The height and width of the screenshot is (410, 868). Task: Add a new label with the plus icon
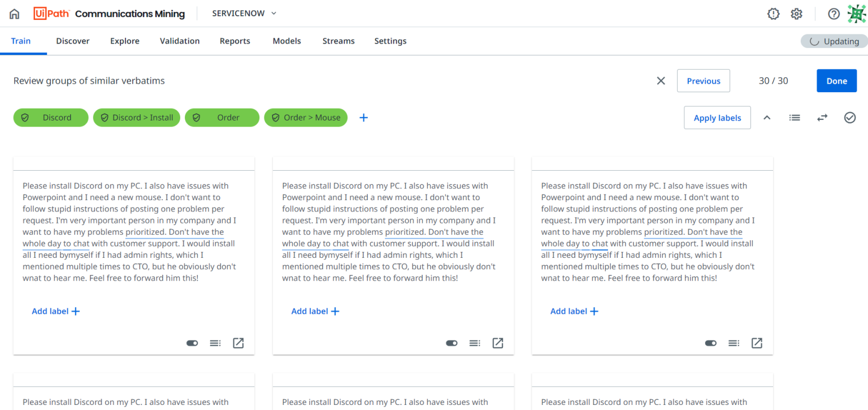click(363, 117)
